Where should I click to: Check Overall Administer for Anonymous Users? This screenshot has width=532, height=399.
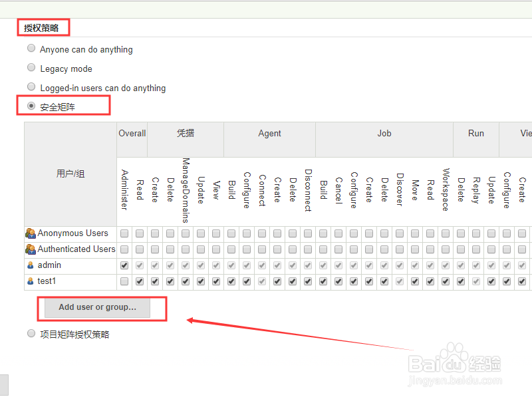coord(124,233)
